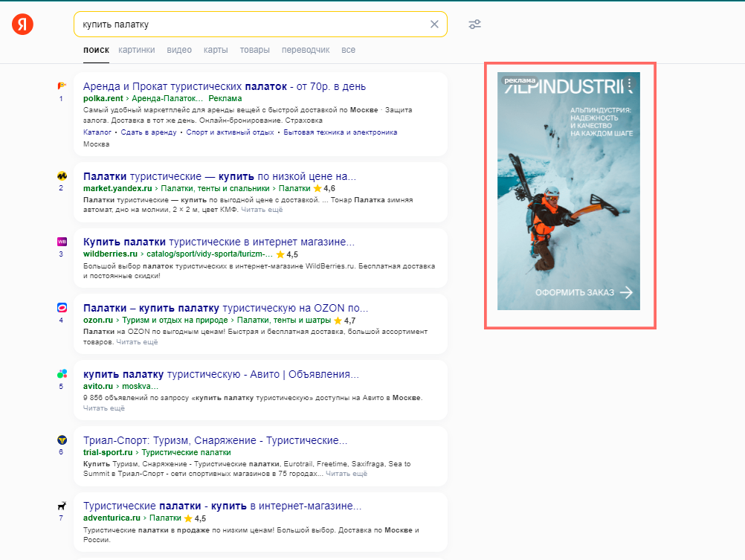This screenshot has width=745, height=560.
Task: Switch to the 'картинки' tab
Action: click(x=136, y=50)
